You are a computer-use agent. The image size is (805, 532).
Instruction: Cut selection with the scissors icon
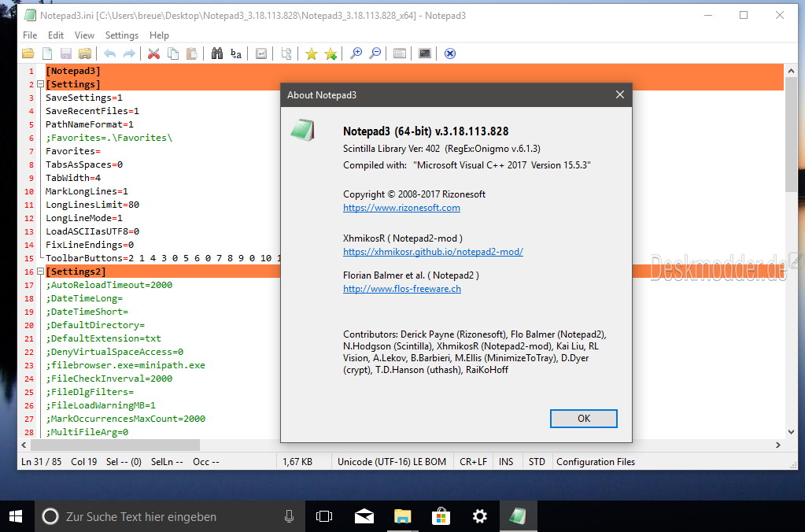coord(153,54)
